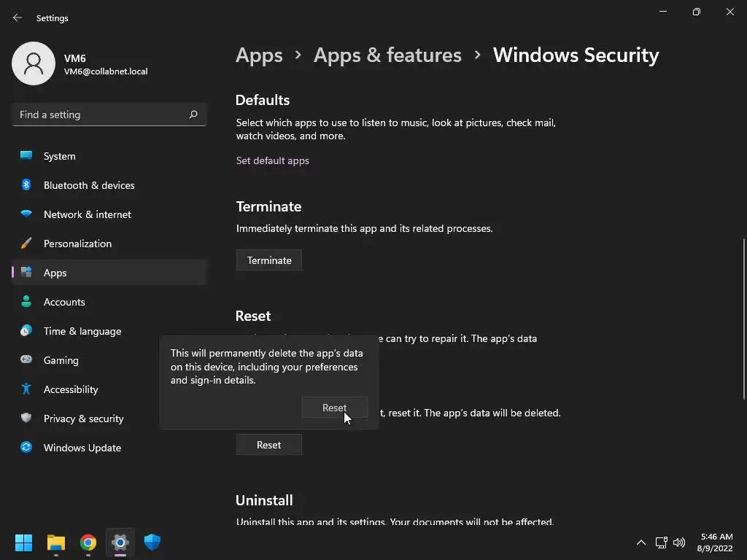
Task: Click the Find a setting search box
Action: tap(101, 114)
